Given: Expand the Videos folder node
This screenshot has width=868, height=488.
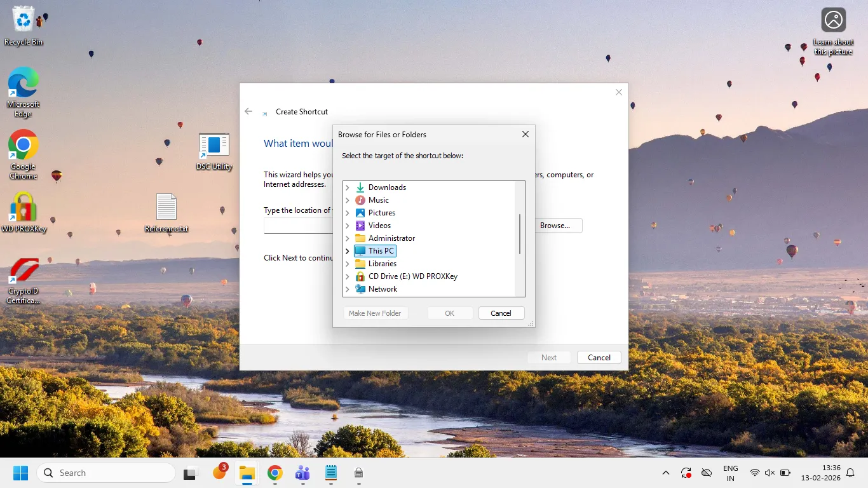Looking at the screenshot, I should coord(348,226).
